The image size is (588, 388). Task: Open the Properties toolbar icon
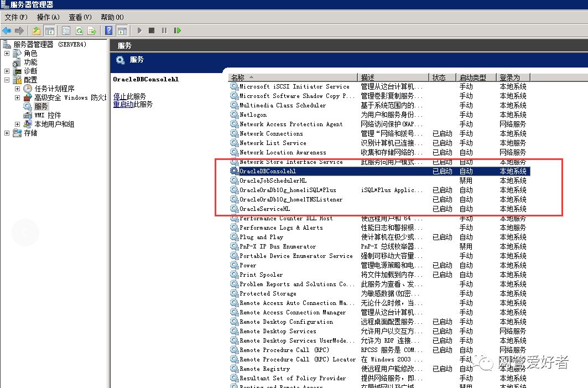66,30
